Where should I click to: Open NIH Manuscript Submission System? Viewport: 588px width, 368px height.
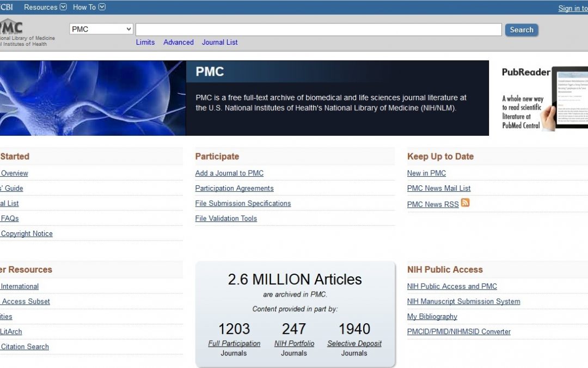point(463,301)
